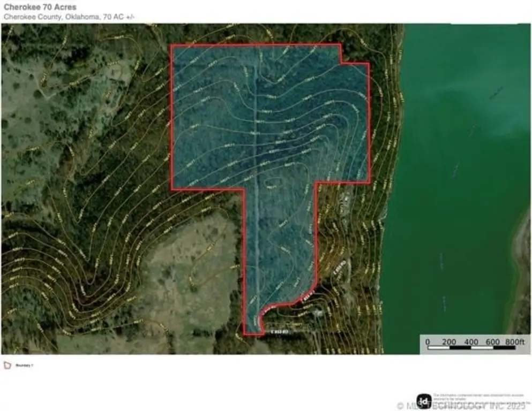Click the 'Cherokee 70 Acres' title
The width and height of the screenshot is (532, 411).
[x=40, y=7]
